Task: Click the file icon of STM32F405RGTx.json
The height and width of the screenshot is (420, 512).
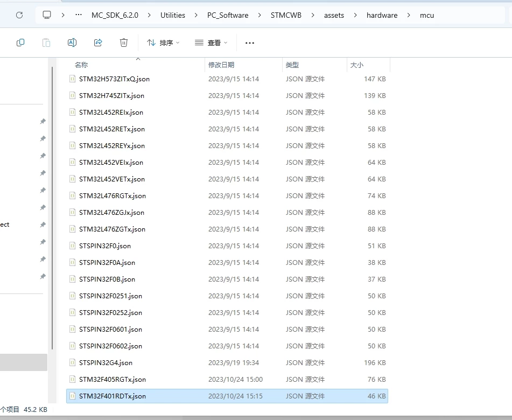Action: click(x=73, y=379)
